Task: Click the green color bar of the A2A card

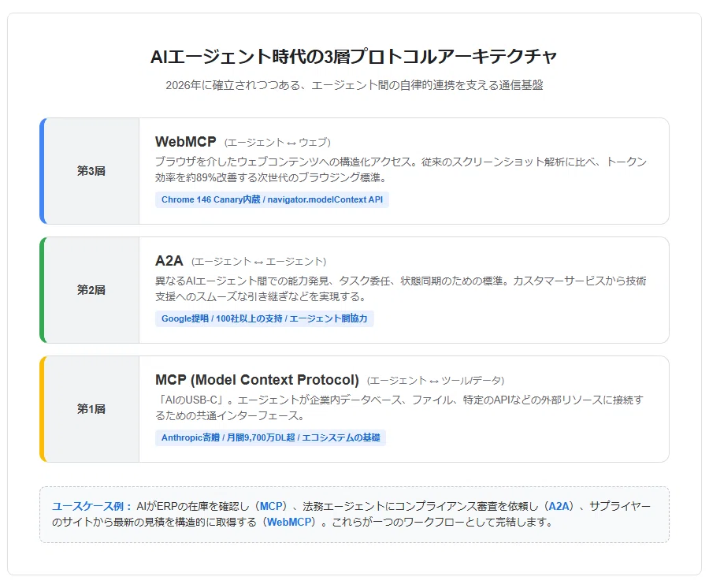Action: click(x=43, y=290)
